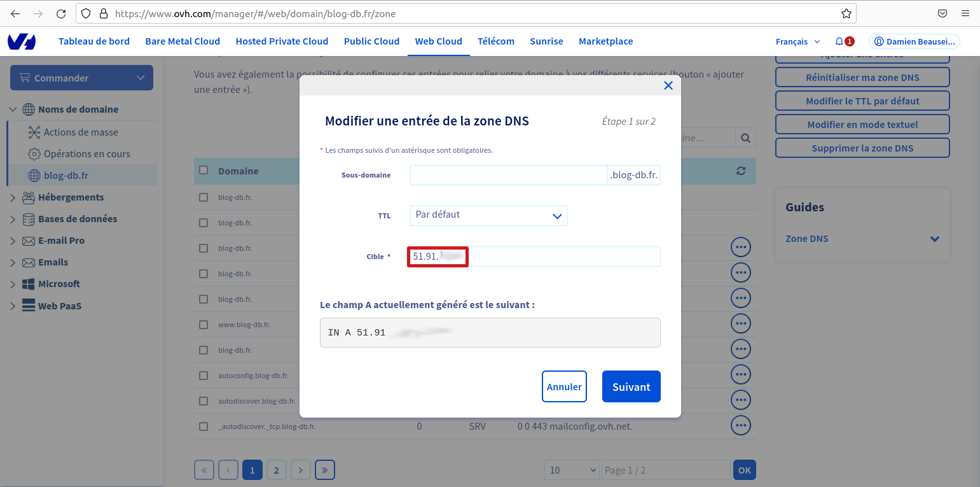This screenshot has width=980, height=487.
Task: Open actions menu for SRV record row
Action: (741, 425)
